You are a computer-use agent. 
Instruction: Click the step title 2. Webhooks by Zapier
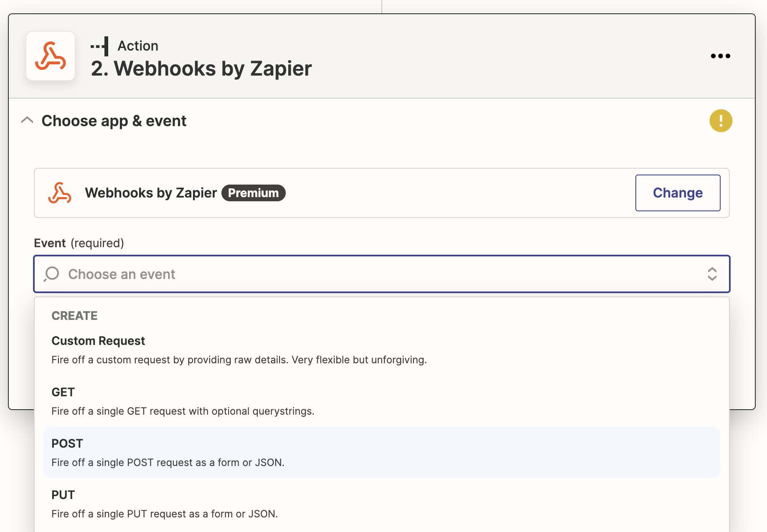coord(201,68)
